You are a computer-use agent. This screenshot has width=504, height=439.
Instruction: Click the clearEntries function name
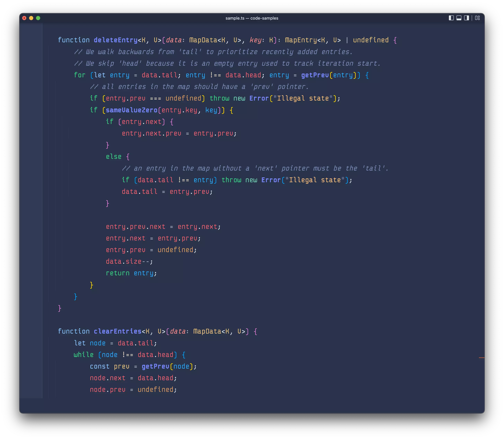[x=117, y=331]
